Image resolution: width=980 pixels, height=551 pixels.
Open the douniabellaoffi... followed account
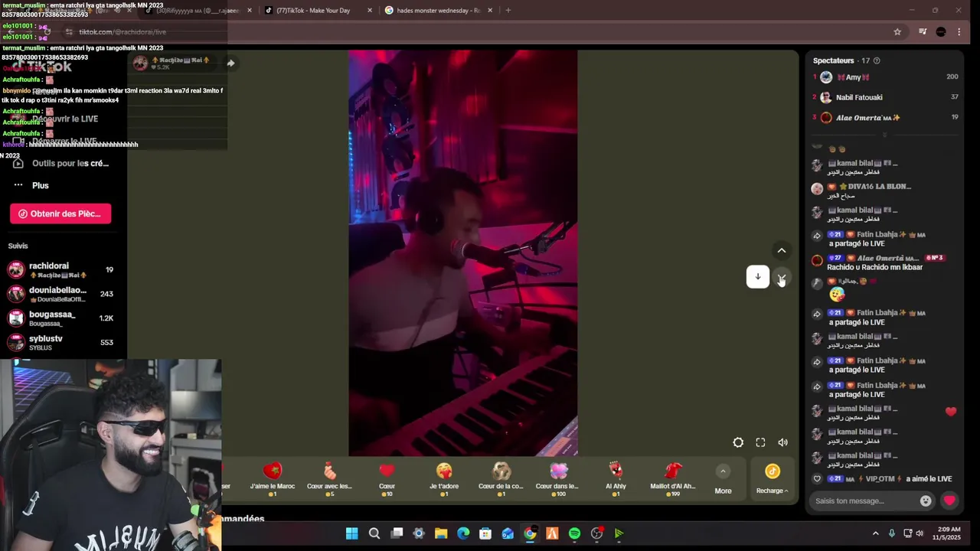[x=60, y=294]
